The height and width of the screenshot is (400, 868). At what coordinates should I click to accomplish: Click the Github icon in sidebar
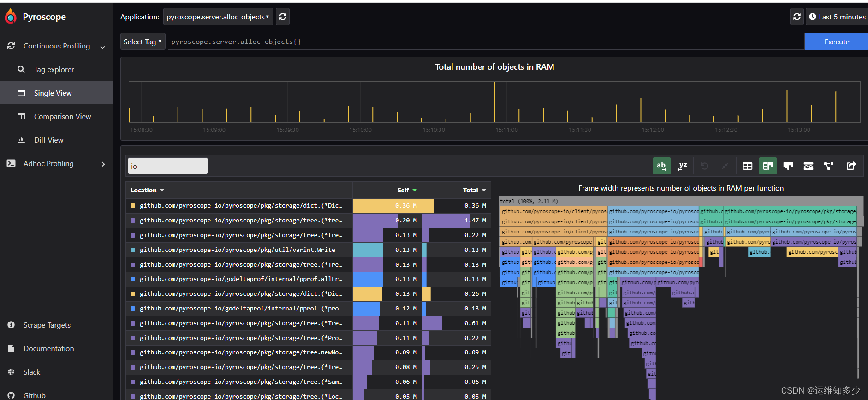[11, 395]
